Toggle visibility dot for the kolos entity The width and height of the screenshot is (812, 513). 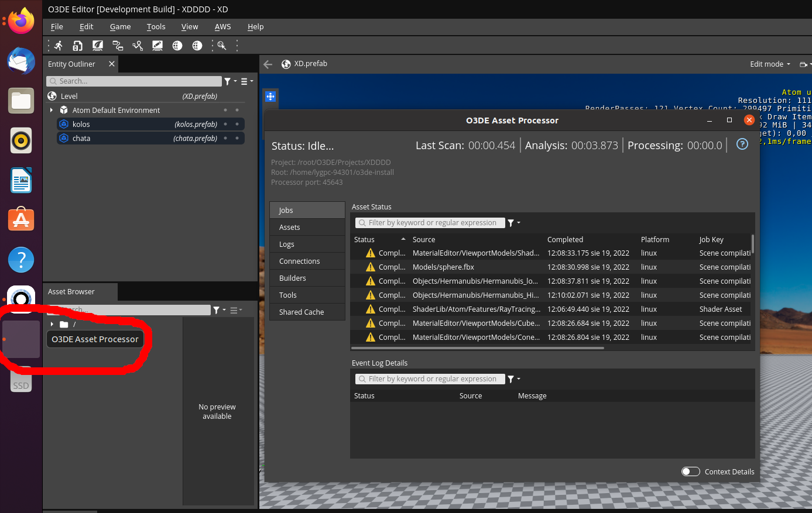click(x=225, y=124)
